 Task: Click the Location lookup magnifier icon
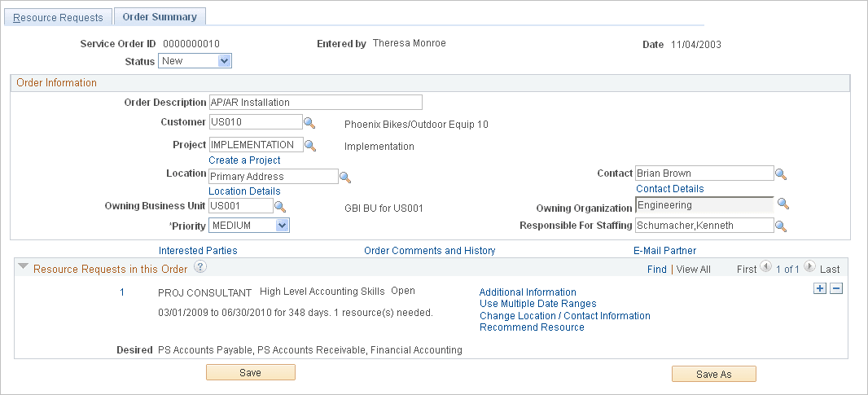tap(344, 177)
